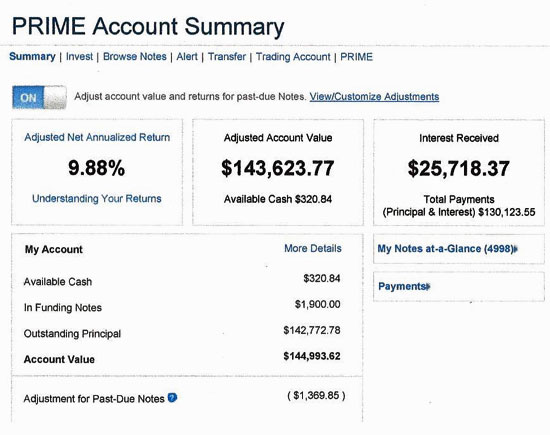This screenshot has height=435, width=550.
Task: Click Adjusted Net Annualized Return link
Action: 97,137
